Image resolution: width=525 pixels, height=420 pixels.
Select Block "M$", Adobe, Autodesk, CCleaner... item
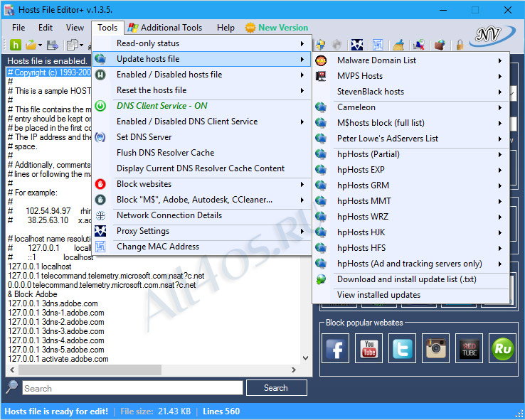[201, 200]
